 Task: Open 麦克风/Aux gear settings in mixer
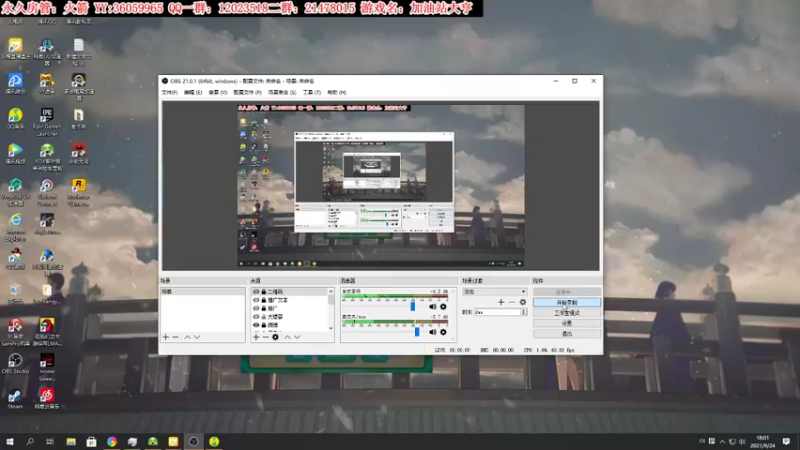[x=443, y=332]
